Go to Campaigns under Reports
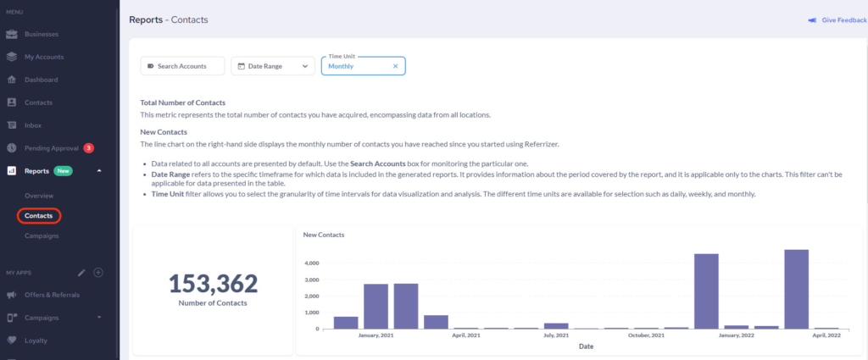Viewport: 868px width, 360px height. point(42,235)
